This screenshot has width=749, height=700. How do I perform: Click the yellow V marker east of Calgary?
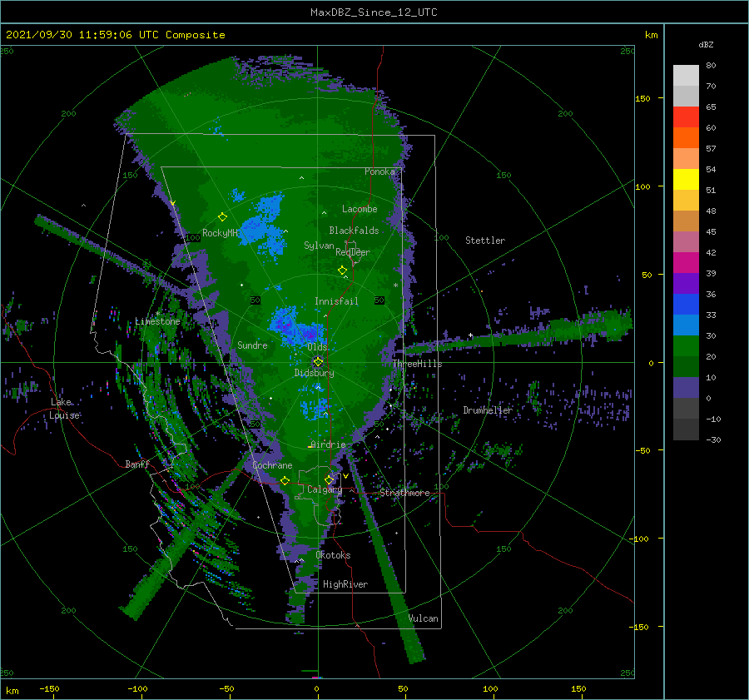click(345, 476)
